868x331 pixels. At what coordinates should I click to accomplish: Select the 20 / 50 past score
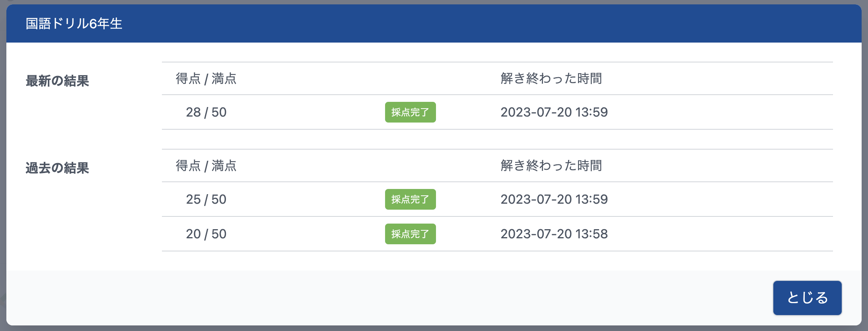pos(206,234)
